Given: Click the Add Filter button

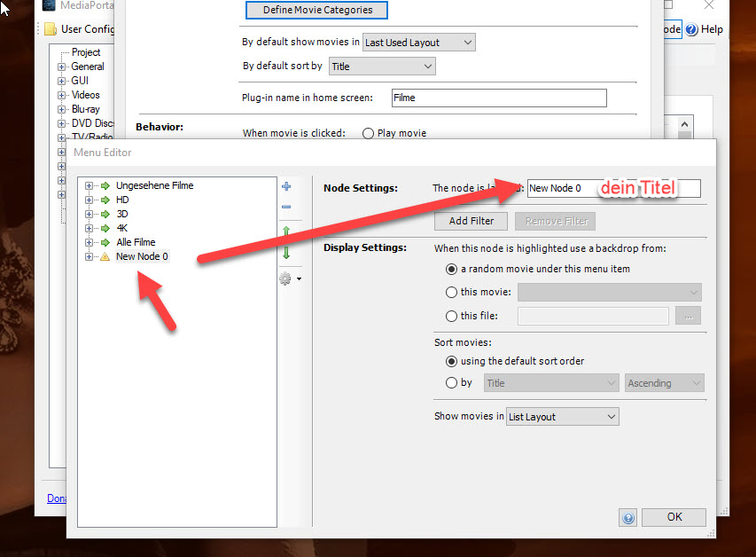Looking at the screenshot, I should (471, 221).
